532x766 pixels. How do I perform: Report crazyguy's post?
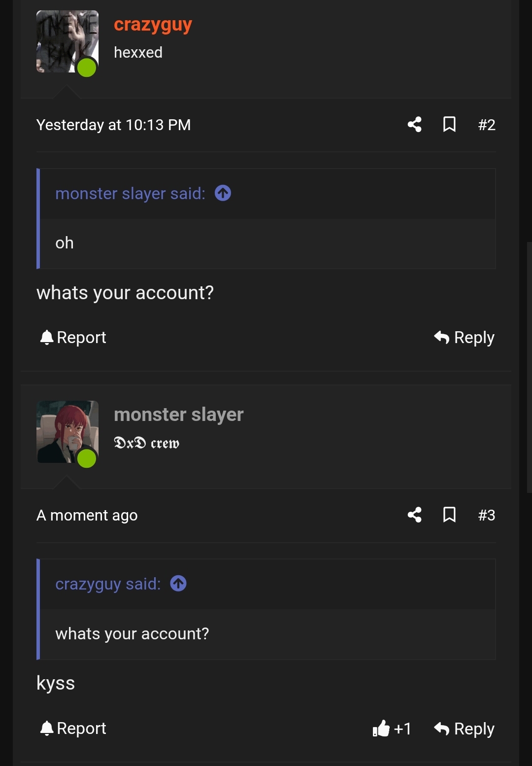pos(73,338)
